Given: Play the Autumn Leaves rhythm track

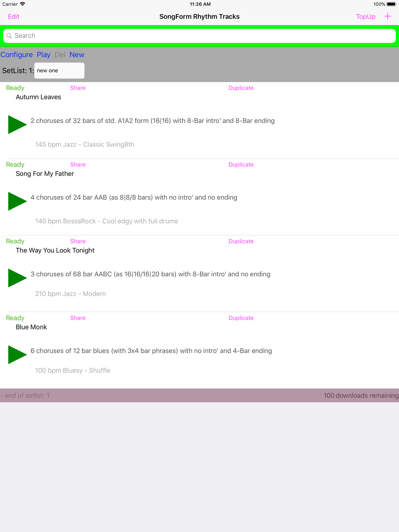Looking at the screenshot, I should click(17, 124).
